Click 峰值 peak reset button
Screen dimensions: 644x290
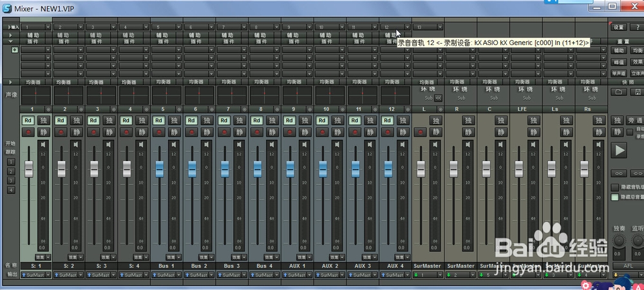tap(618, 62)
